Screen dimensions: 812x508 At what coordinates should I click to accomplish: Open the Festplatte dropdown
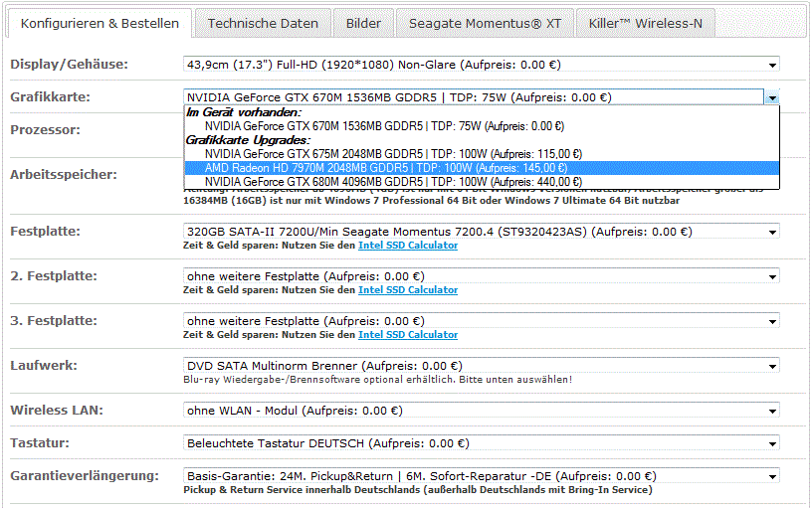pos(481,232)
